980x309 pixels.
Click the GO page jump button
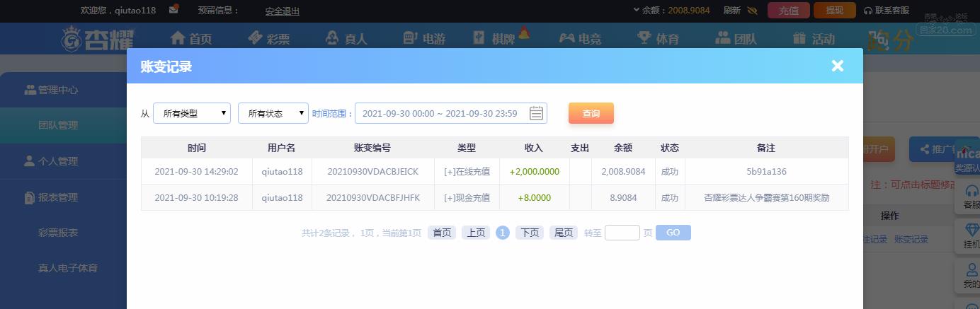pos(673,233)
